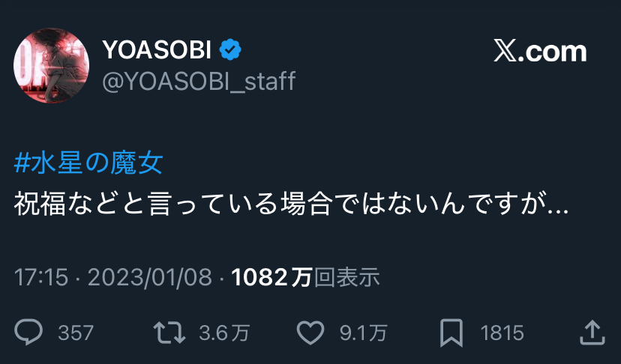Click the 回表示 views label
This screenshot has height=364, width=621.
346,278
